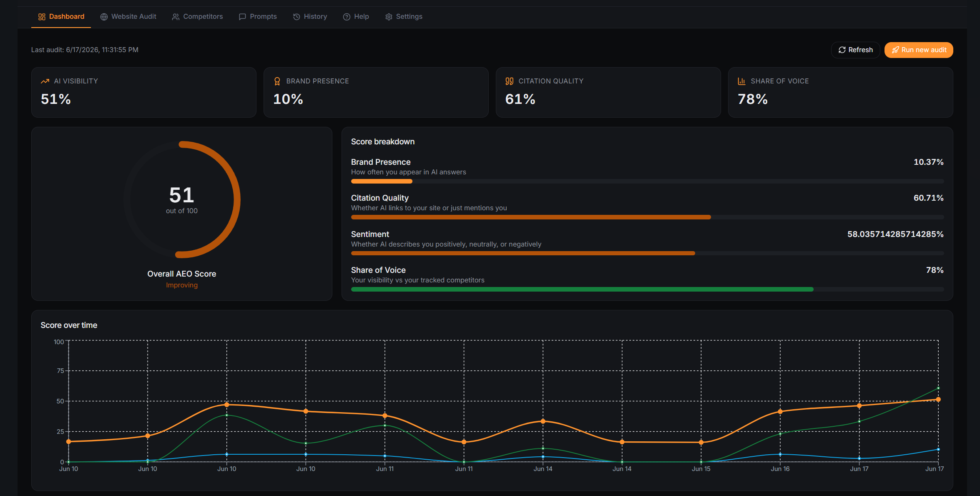The width and height of the screenshot is (980, 496).
Task: Click the 'out of 100' label
Action: click(182, 211)
